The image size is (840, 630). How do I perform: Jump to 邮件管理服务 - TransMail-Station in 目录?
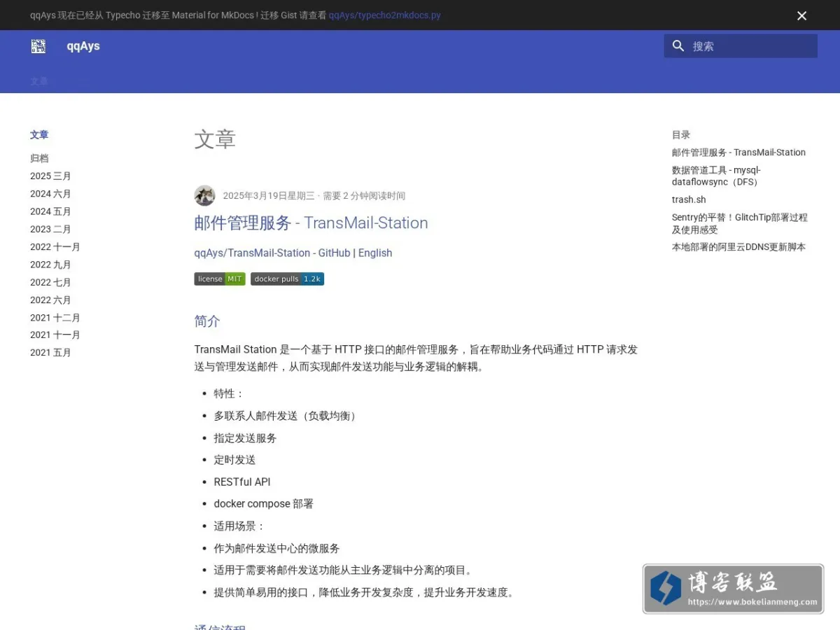(738, 152)
